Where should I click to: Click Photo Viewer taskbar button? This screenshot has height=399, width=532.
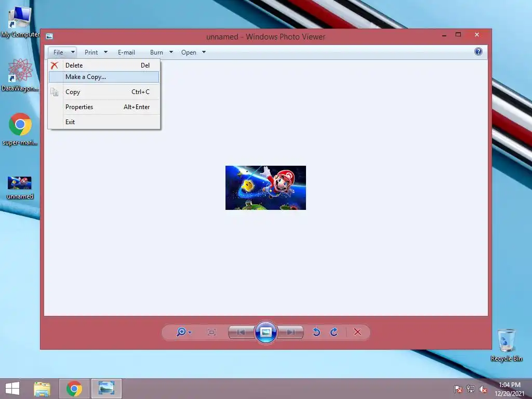106,389
